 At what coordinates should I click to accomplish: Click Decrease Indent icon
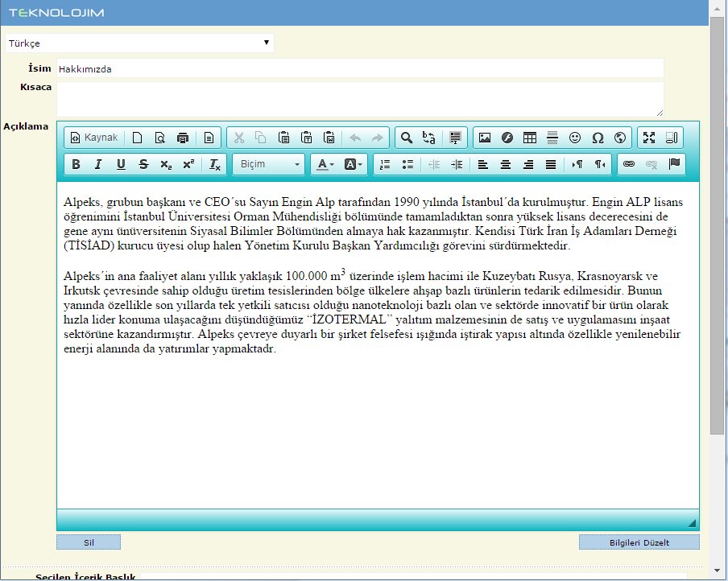pos(433,164)
